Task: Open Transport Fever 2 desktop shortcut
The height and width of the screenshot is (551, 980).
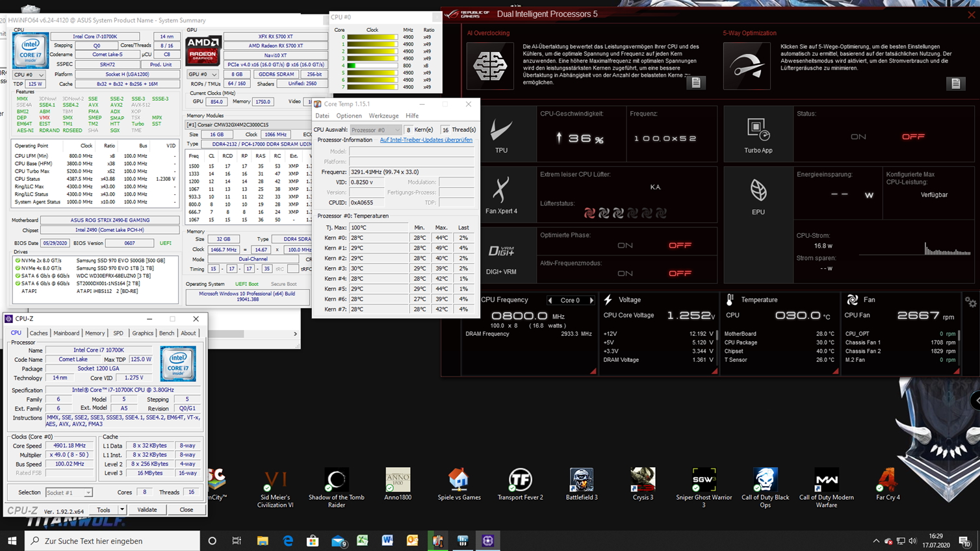Action: pos(520,484)
